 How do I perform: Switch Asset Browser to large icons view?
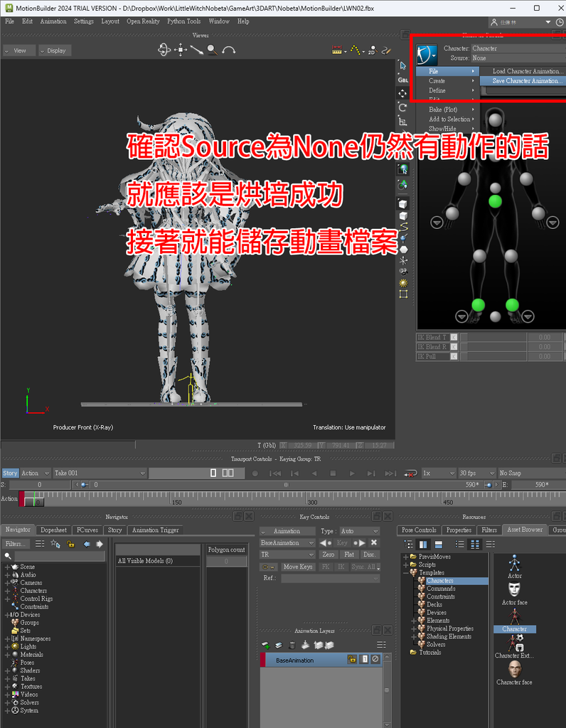point(474,544)
